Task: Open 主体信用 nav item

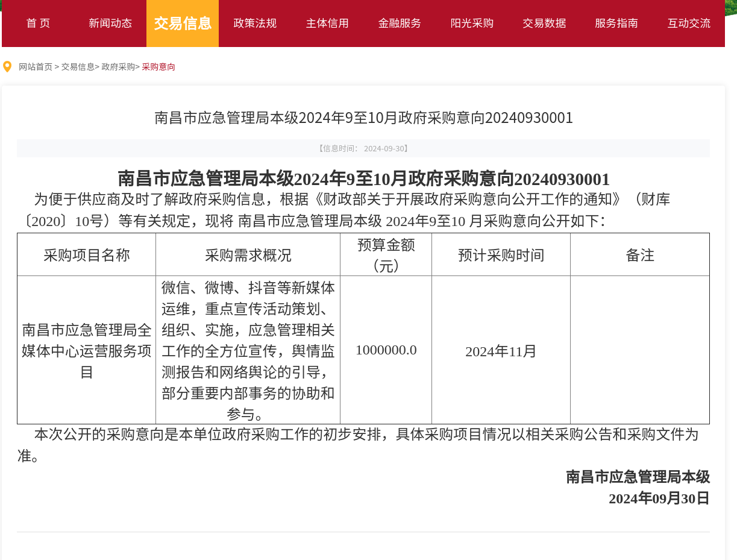Action: click(x=327, y=24)
